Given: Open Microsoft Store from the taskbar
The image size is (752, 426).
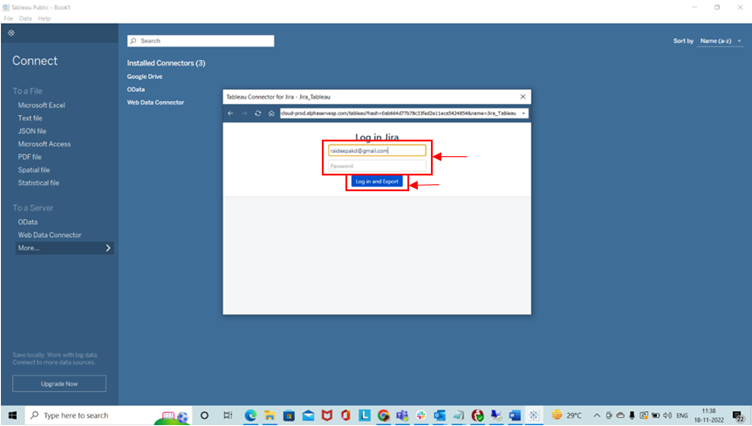Looking at the screenshot, I should pos(289,415).
